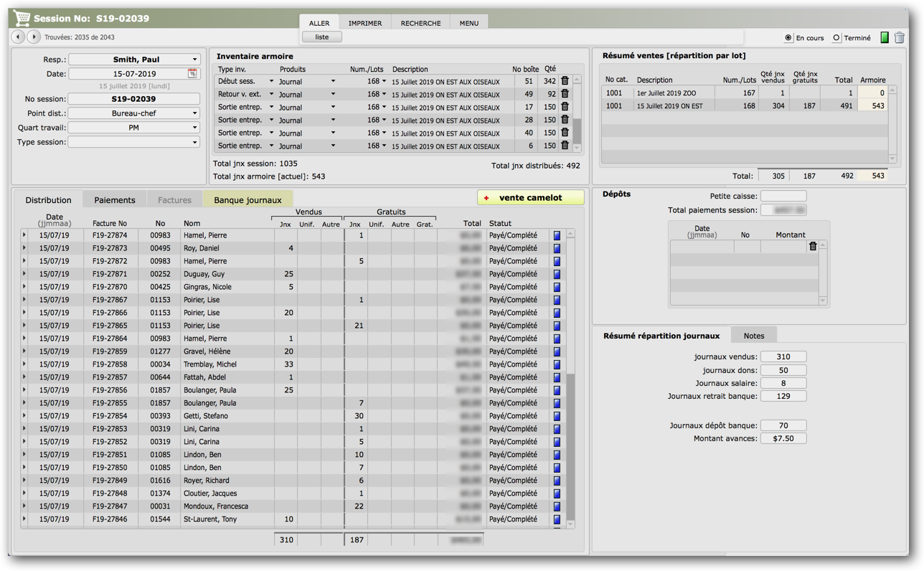Expand row arrow for invoice F19-27872
The height and width of the screenshot is (571, 924).
coord(24,261)
